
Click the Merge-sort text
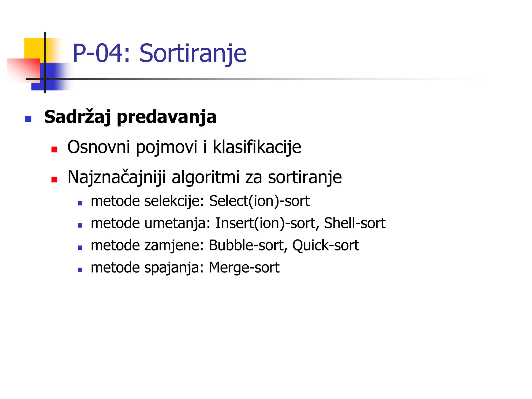[x=244, y=268]
